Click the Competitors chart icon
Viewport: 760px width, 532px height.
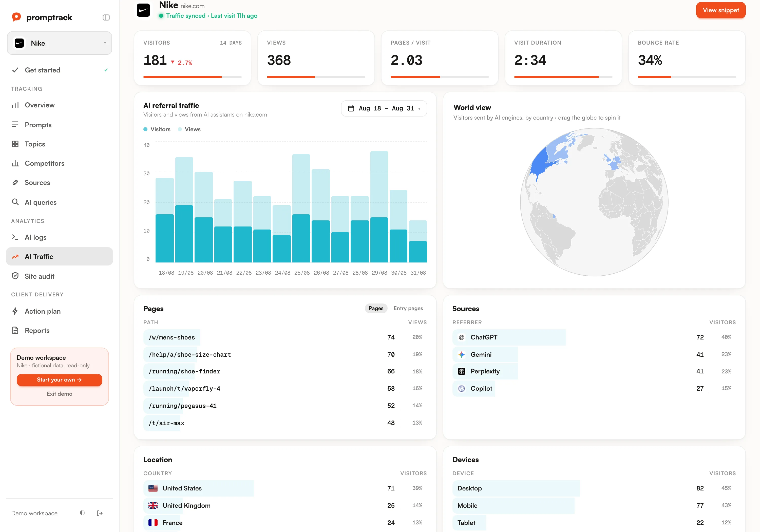pyautogui.click(x=15, y=163)
